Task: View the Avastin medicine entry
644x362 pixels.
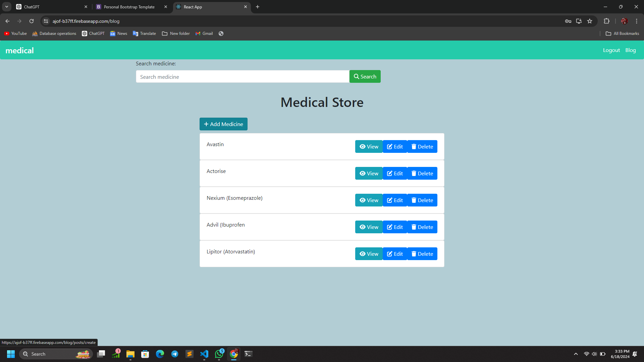Action: pos(369,146)
